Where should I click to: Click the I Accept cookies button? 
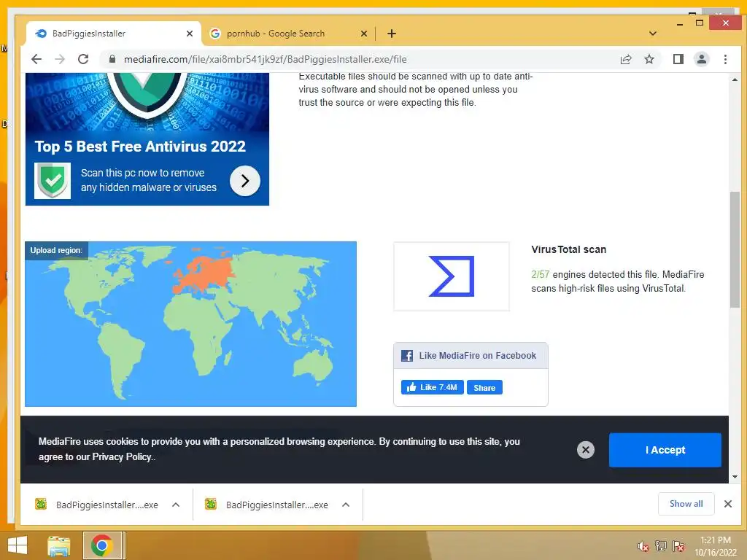coord(665,450)
